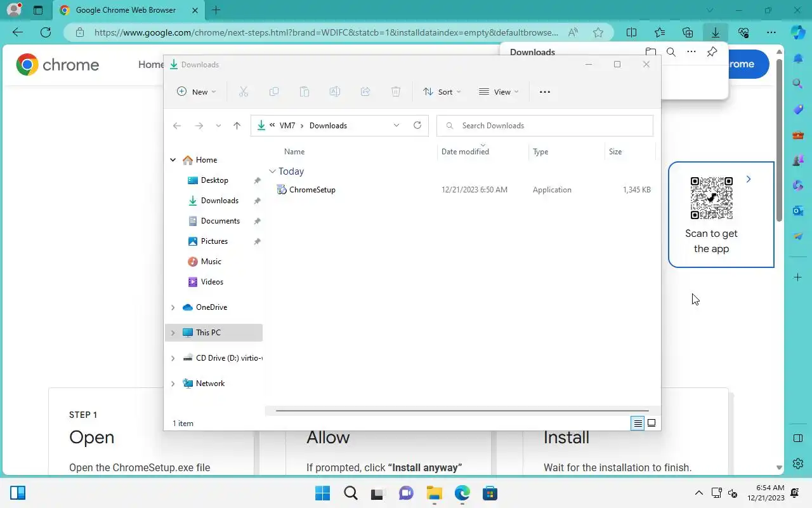Screen dimensions: 812x508
Task: Open the New dropdown in Explorer
Action: [x=197, y=92]
